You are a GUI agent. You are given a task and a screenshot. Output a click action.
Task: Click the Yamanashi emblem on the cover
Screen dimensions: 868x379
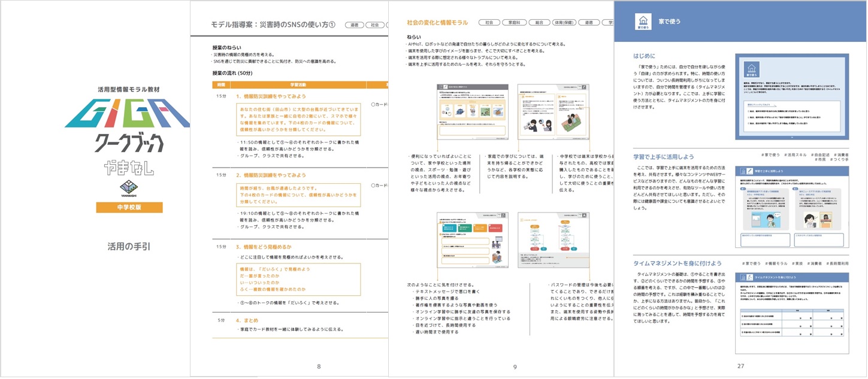tap(129, 188)
